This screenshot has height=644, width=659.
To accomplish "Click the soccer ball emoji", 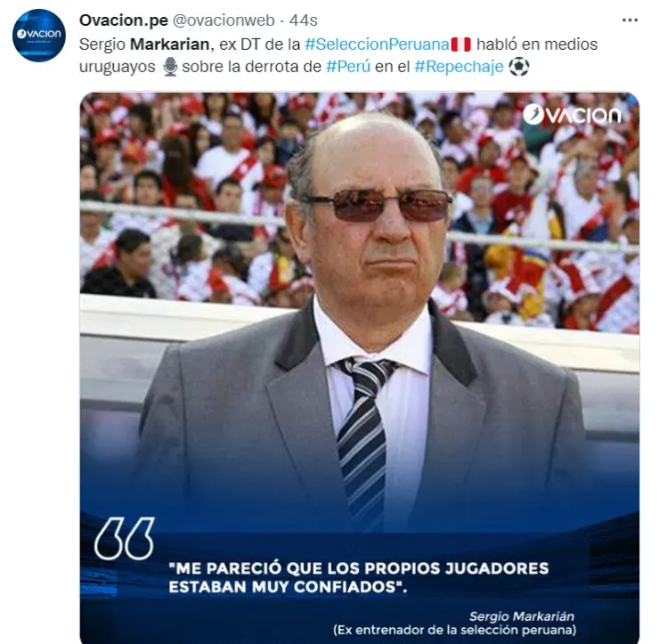I will (x=518, y=67).
